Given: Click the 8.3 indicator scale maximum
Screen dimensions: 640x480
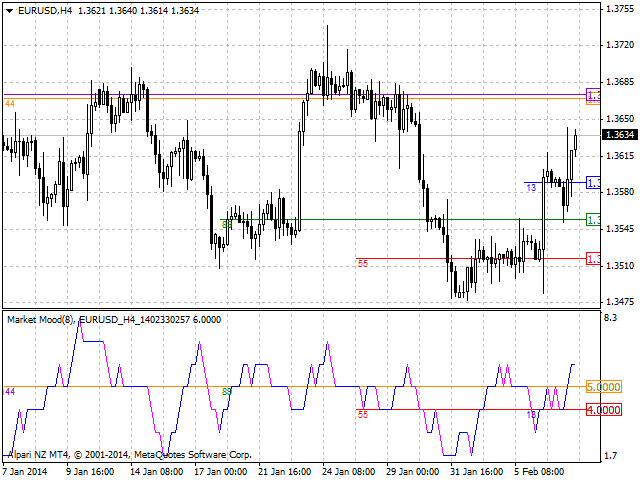Looking at the screenshot, I should pyautogui.click(x=611, y=318).
